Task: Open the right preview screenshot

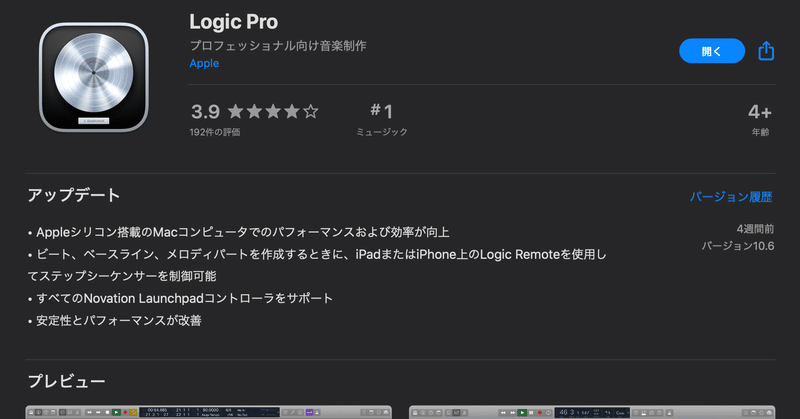Action: pyautogui.click(x=592, y=412)
